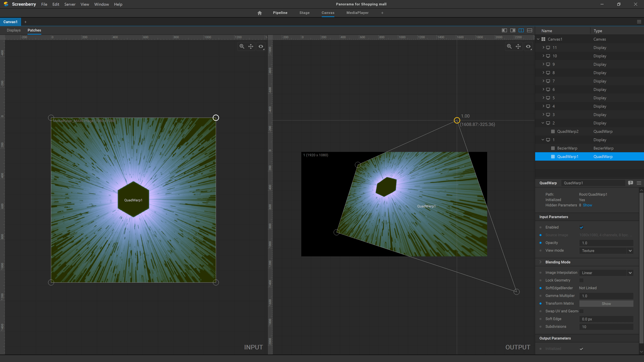Show only left pane layout
644x362 pixels.
[x=504, y=31]
